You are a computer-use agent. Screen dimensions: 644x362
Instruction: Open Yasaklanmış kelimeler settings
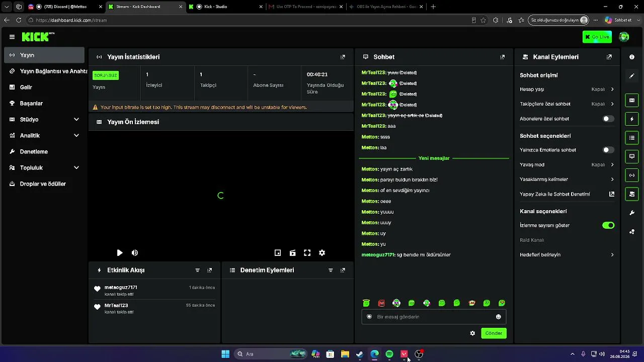click(x=567, y=179)
